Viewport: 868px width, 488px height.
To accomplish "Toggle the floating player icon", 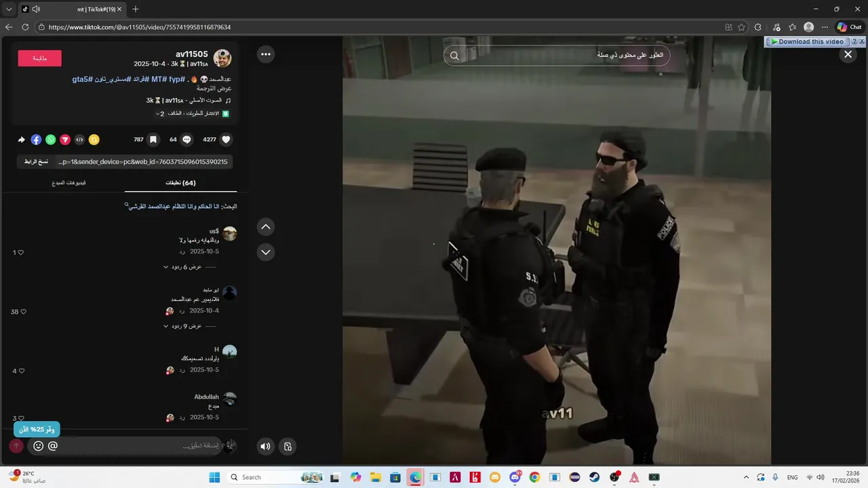I will (x=288, y=446).
